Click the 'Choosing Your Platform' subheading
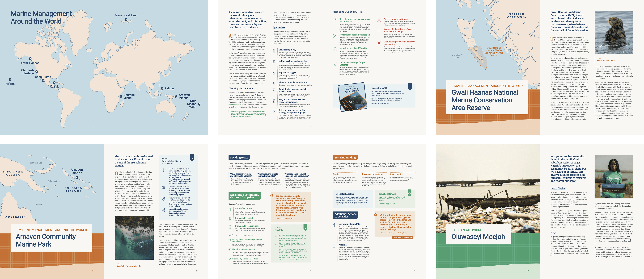This screenshot has height=279, width=644. 241,88
